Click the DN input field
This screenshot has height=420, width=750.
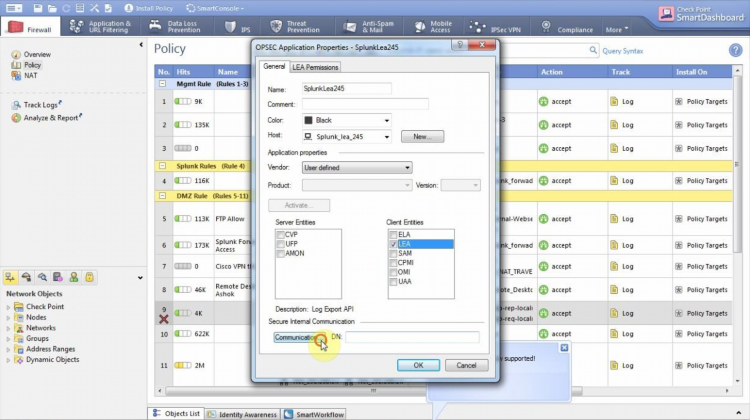point(412,337)
